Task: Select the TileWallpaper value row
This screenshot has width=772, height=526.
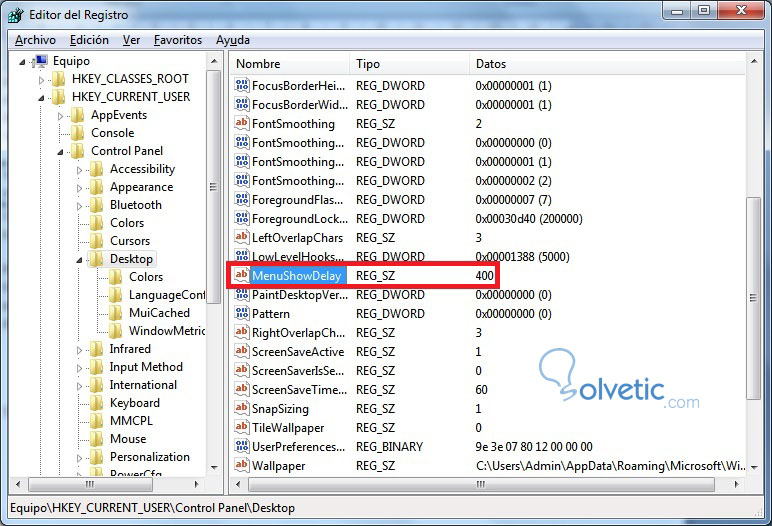Action: click(487, 427)
